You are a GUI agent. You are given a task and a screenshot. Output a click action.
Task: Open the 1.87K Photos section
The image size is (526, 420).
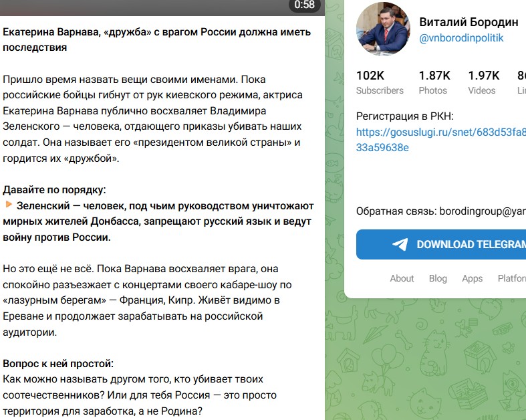click(434, 82)
